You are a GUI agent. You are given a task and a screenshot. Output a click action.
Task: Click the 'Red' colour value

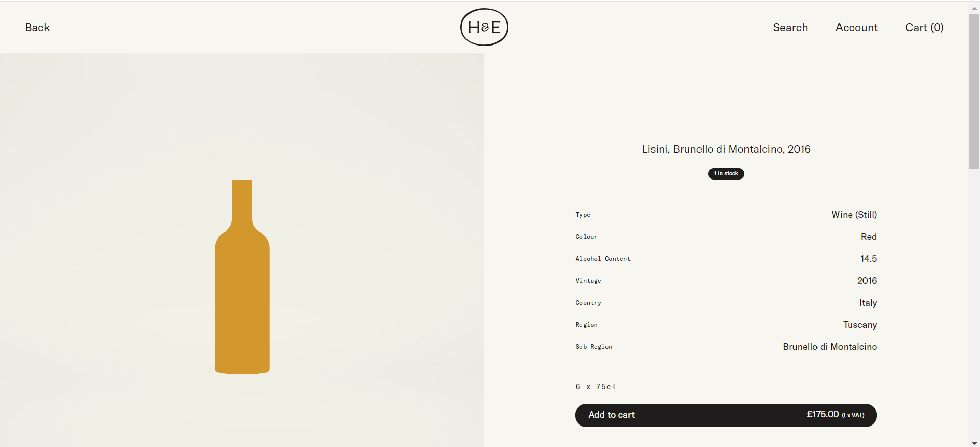(x=869, y=237)
